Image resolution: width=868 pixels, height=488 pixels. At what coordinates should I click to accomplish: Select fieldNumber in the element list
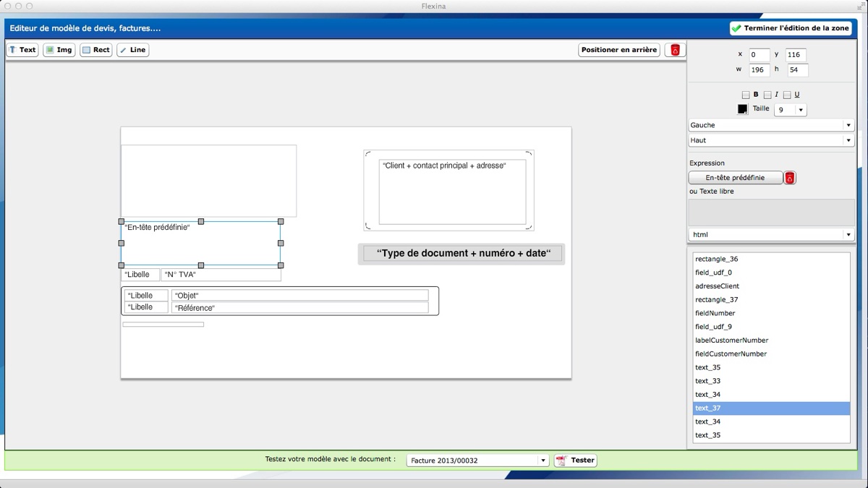coord(771,313)
